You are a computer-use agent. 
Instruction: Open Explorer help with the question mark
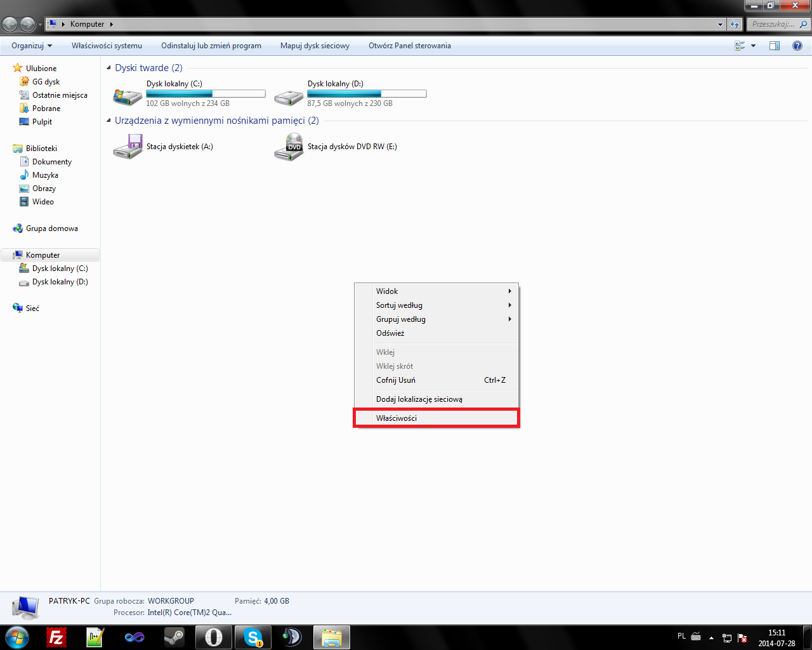tap(797, 46)
